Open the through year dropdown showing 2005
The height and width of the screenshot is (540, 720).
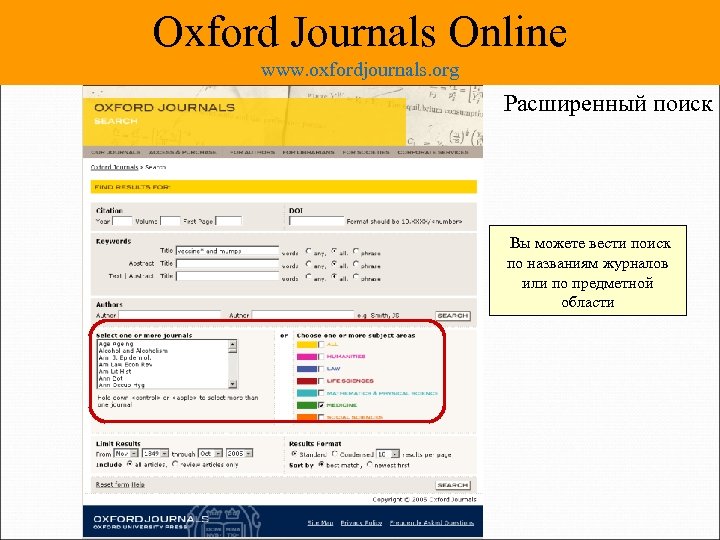point(239,454)
